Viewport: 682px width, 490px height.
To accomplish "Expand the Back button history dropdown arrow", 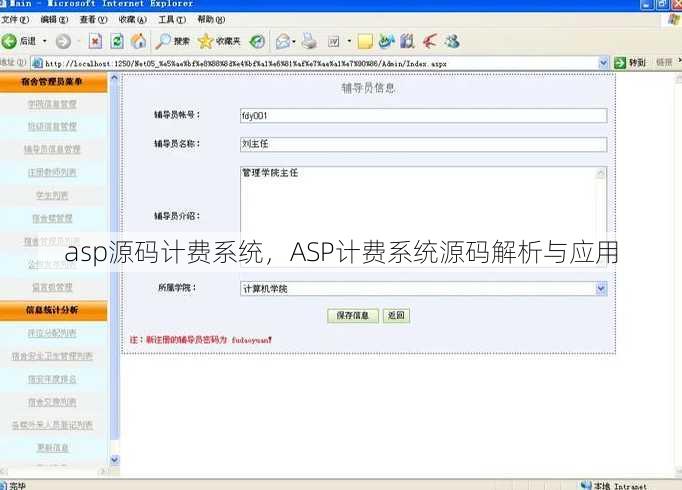I will tap(44, 41).
